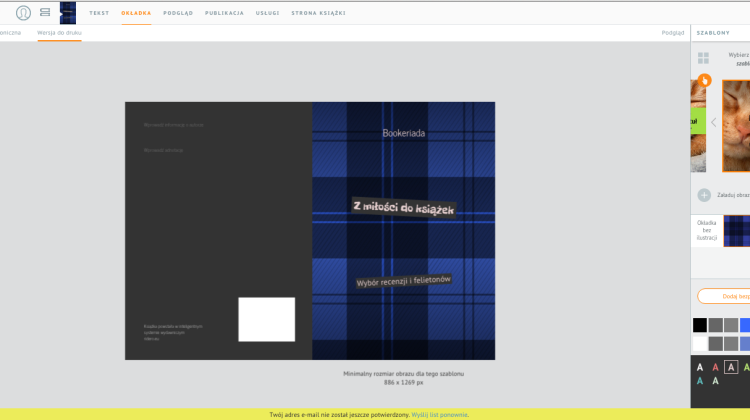Open the PODGLĄD tab
This screenshot has height=420, width=750.
tap(178, 13)
